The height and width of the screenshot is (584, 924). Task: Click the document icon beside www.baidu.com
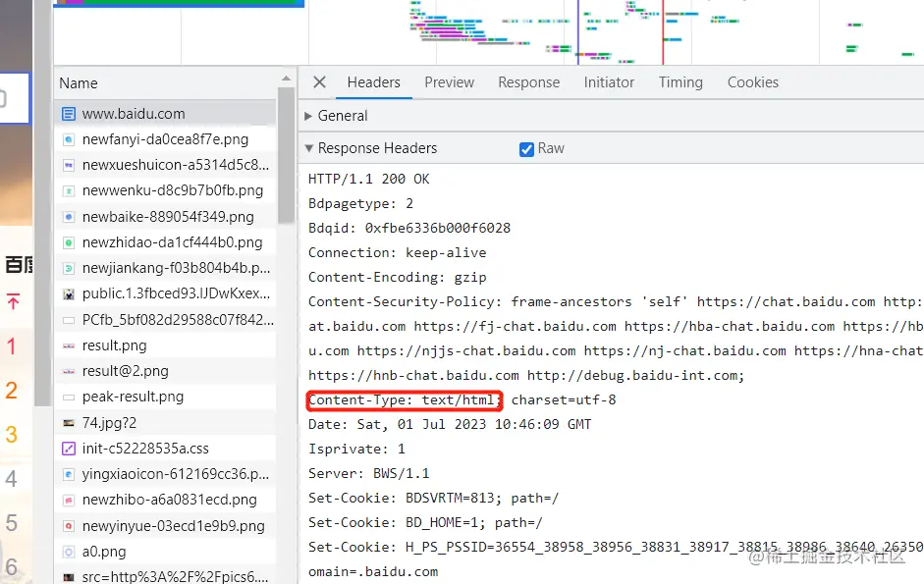[69, 114]
